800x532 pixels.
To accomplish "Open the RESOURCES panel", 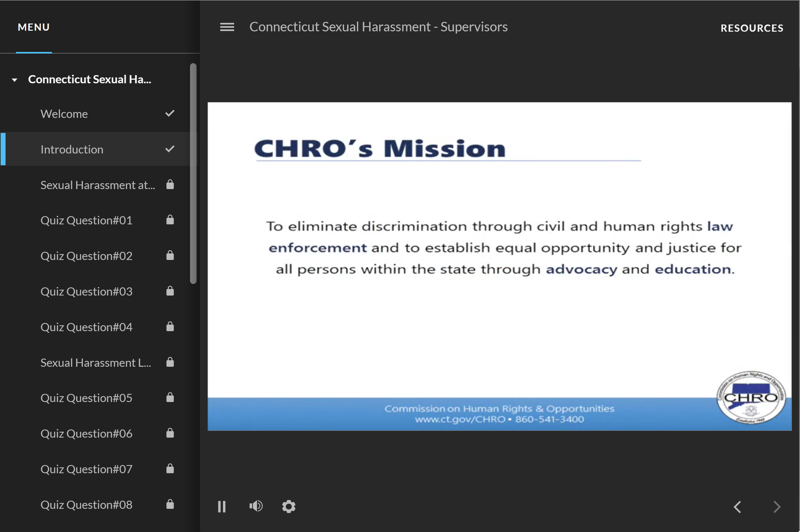I will pyautogui.click(x=752, y=28).
